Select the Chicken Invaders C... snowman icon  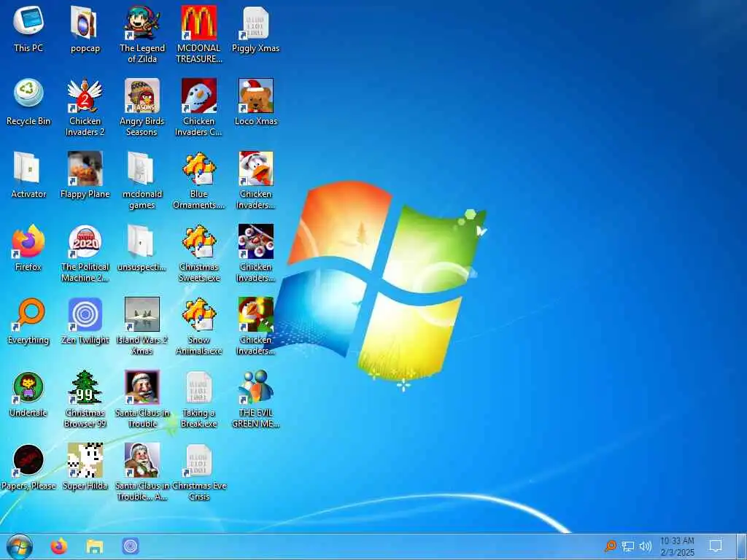point(198,108)
